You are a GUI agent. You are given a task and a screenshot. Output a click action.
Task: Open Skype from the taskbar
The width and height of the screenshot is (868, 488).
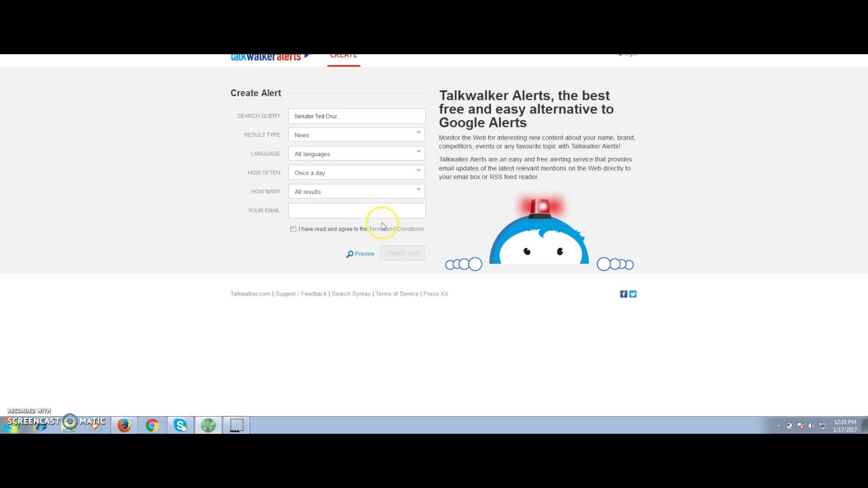180,425
